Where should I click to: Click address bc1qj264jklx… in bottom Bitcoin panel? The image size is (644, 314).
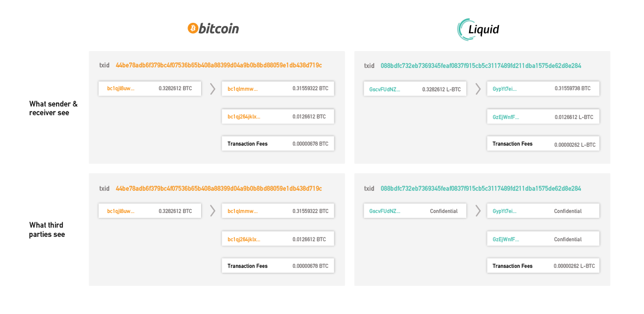coord(243,239)
